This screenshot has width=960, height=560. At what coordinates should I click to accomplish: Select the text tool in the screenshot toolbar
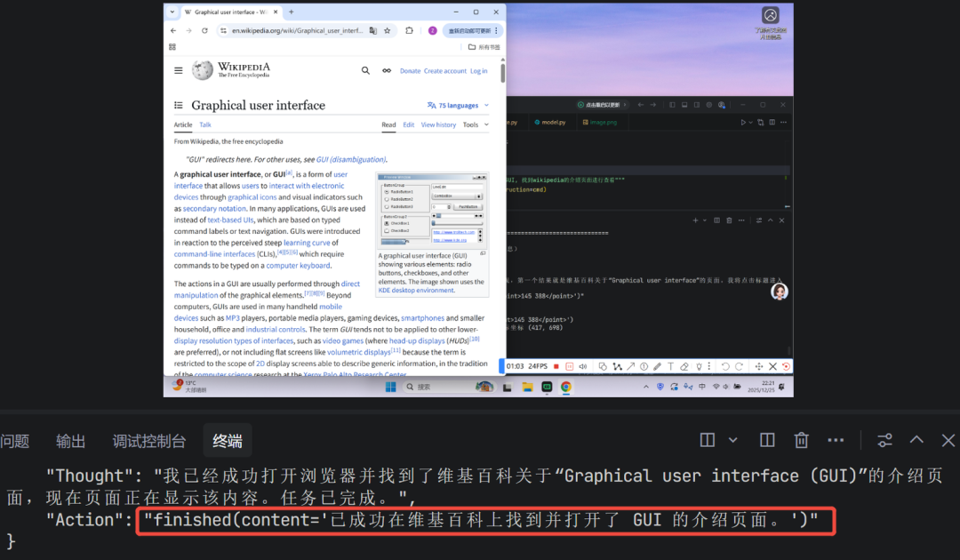click(670, 366)
